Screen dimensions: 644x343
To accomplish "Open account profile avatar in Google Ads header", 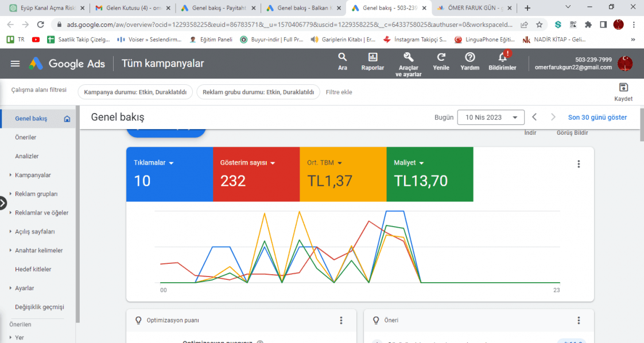I will (625, 64).
